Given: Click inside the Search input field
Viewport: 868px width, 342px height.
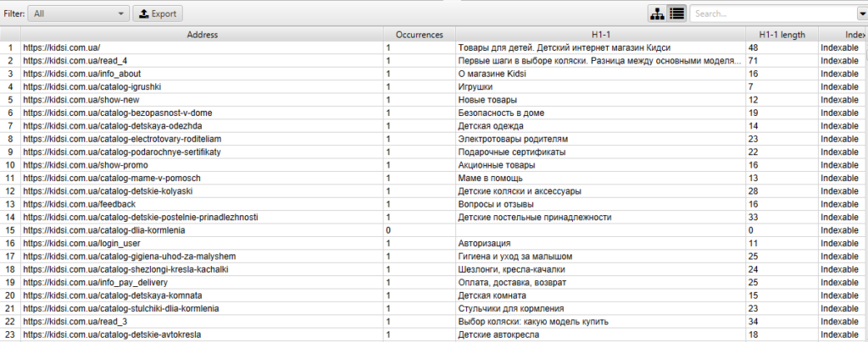Looking at the screenshot, I should coord(771,14).
